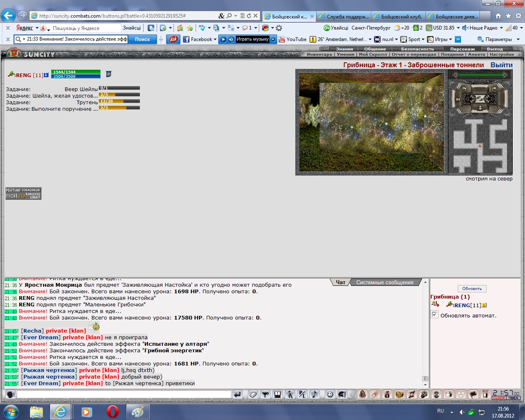Viewport: 525px width, 420px height.
Task: Toggle the 'Обновлять автомат.' checkbox
Action: [435, 315]
